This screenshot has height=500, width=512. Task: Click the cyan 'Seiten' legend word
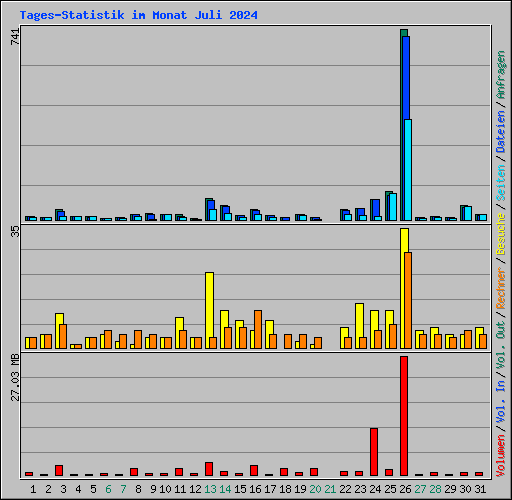tap(501, 183)
